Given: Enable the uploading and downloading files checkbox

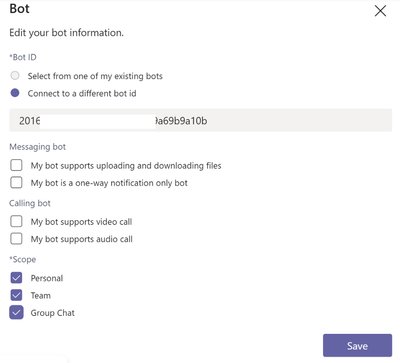Looking at the screenshot, I should 16,165.
